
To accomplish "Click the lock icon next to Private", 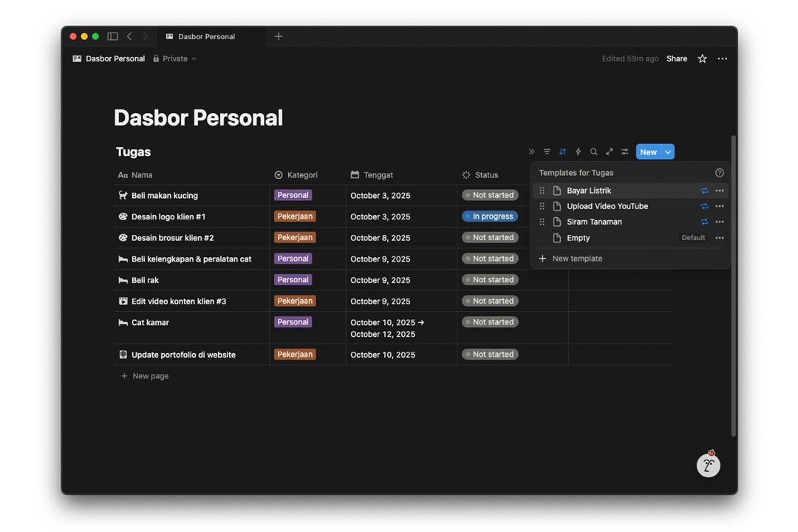I will (155, 58).
